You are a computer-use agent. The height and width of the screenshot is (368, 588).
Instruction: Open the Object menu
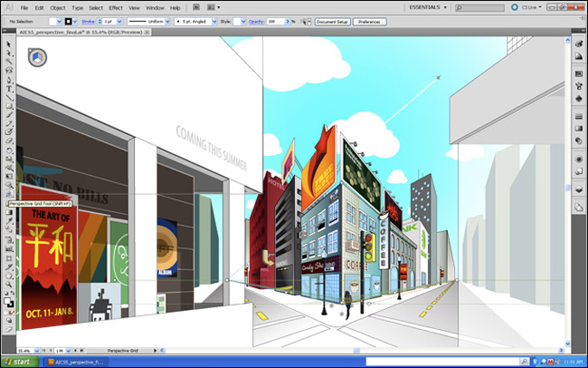pos(57,8)
